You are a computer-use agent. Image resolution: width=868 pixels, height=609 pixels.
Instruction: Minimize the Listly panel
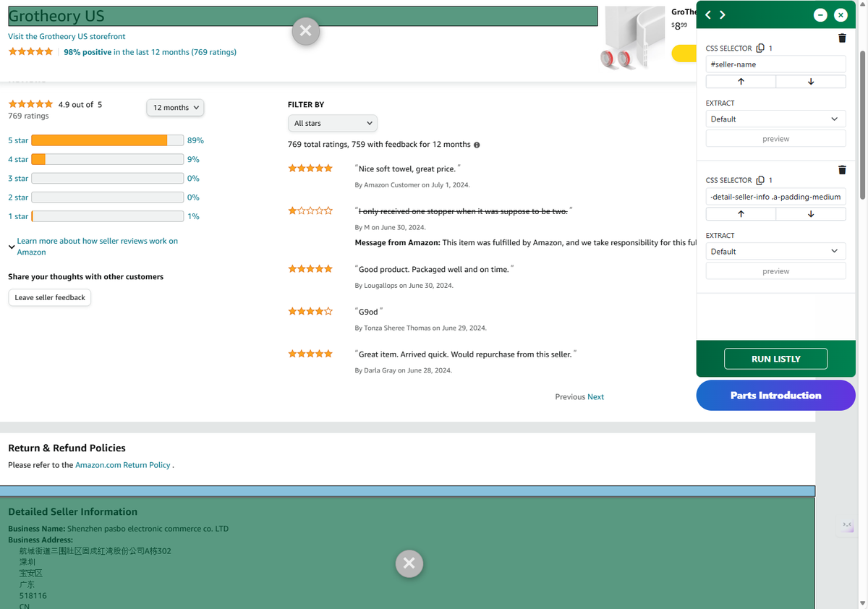pos(820,15)
